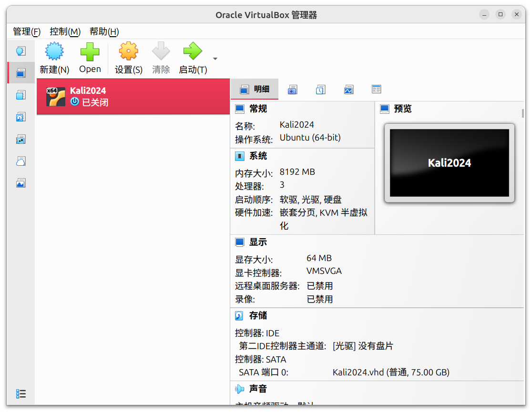
Task: Start the VM with 启动(T)
Action: [193, 58]
